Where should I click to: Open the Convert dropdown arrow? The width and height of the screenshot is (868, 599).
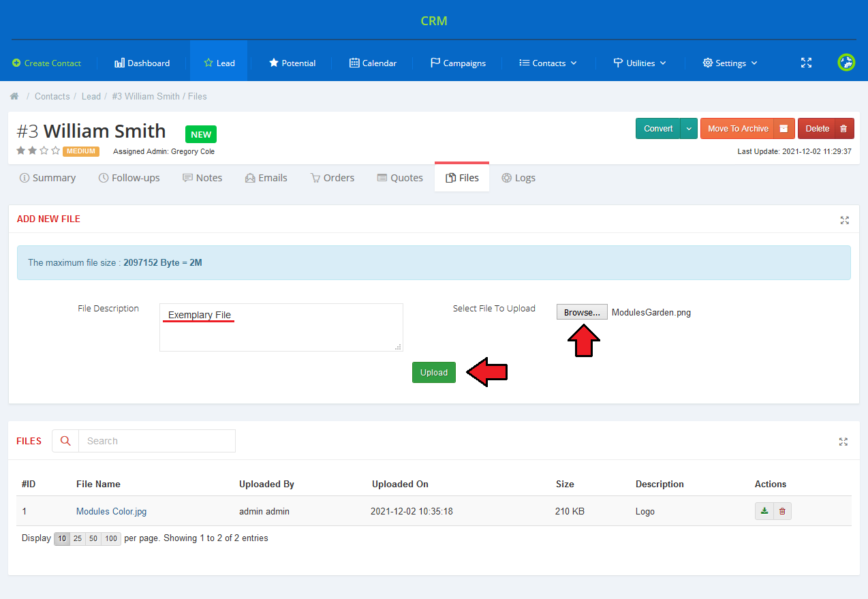[689, 129]
